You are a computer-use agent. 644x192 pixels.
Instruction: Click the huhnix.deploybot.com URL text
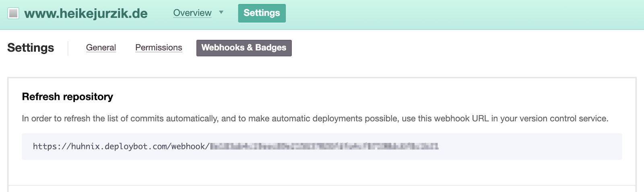121,147
